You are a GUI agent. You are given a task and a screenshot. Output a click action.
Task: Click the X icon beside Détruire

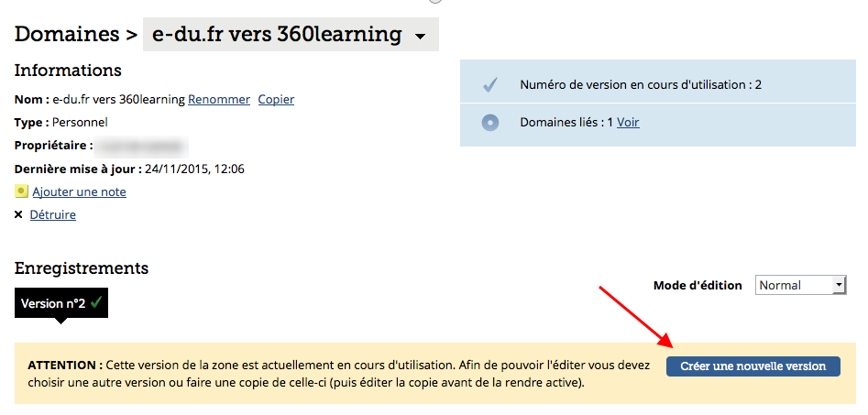tap(19, 215)
